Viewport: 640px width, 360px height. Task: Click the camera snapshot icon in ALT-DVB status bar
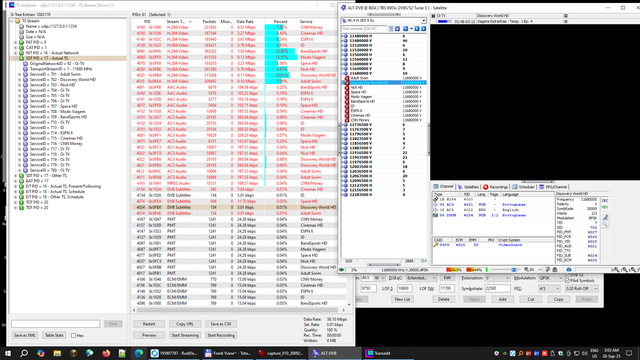coord(569,270)
